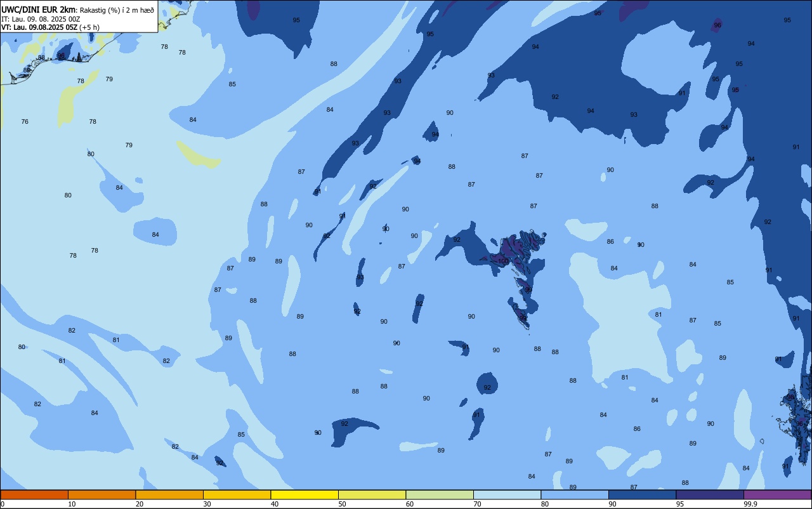812x509 pixels.
Task: Click the '99.9' tick label on the colour scale
Action: coord(751,504)
